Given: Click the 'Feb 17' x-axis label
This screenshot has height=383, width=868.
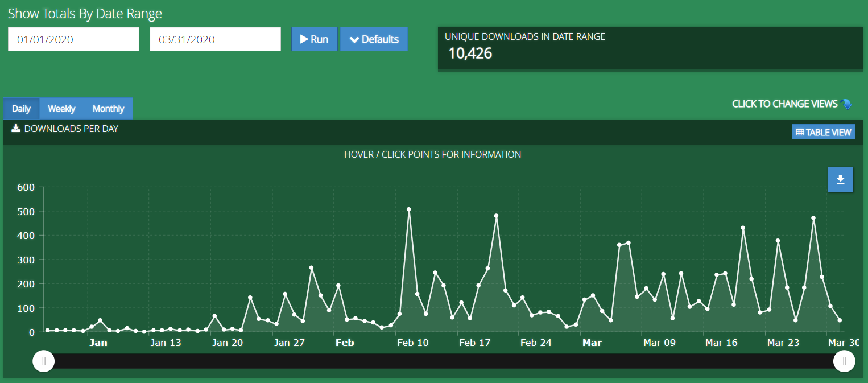Looking at the screenshot, I should pos(474,343).
